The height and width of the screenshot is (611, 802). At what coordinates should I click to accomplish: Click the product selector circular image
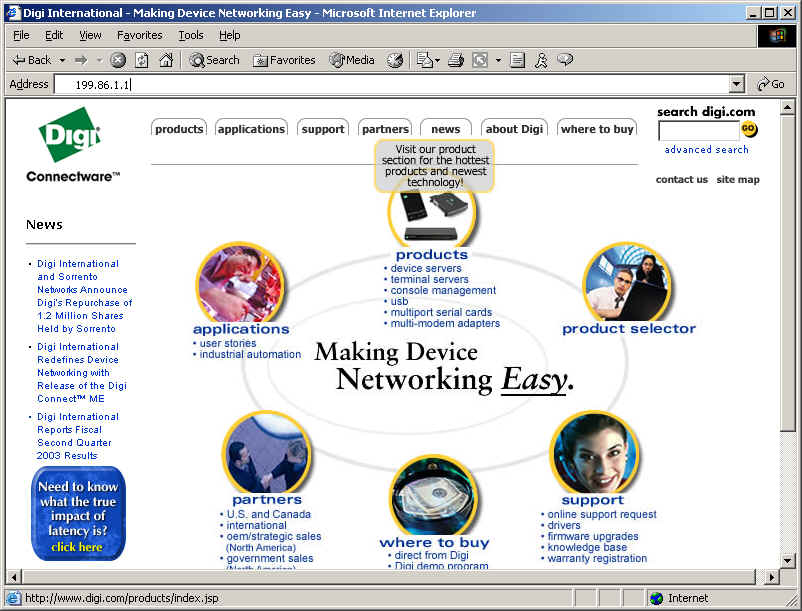pyautogui.click(x=627, y=281)
